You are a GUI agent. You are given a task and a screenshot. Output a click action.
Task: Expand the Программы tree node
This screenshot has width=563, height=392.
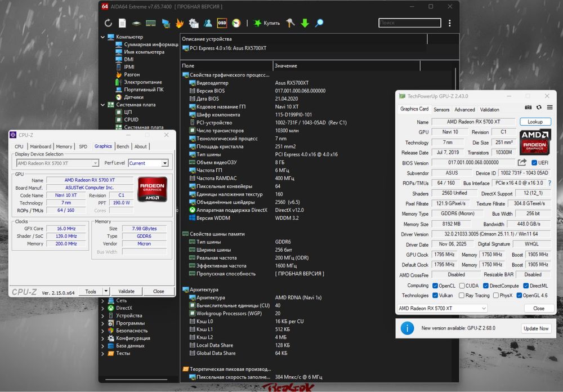tap(102, 323)
